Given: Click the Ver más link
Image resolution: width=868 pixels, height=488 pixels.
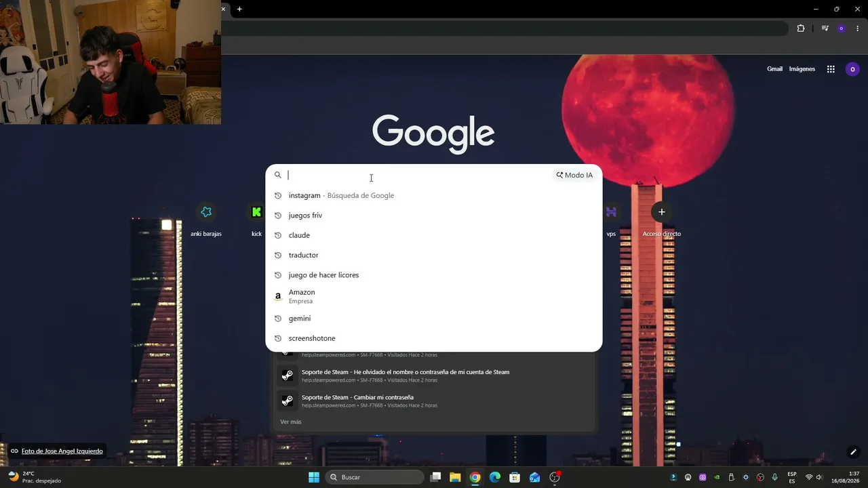Looking at the screenshot, I should [291, 422].
